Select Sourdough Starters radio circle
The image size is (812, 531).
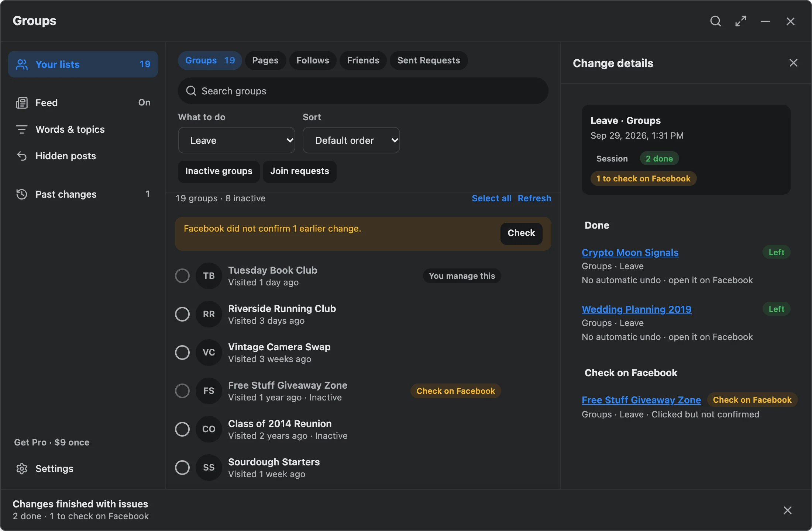pyautogui.click(x=182, y=468)
